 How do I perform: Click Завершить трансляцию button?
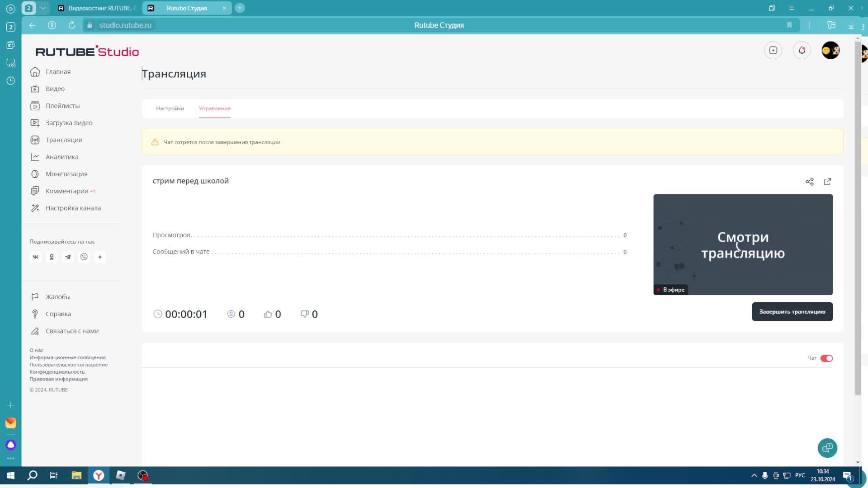point(792,312)
